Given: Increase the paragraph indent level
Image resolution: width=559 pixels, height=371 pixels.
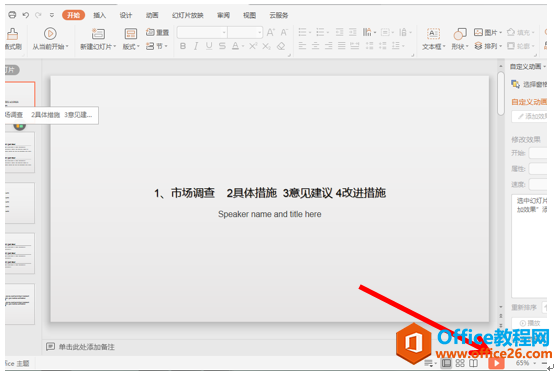Looking at the screenshot, I should point(353,32).
